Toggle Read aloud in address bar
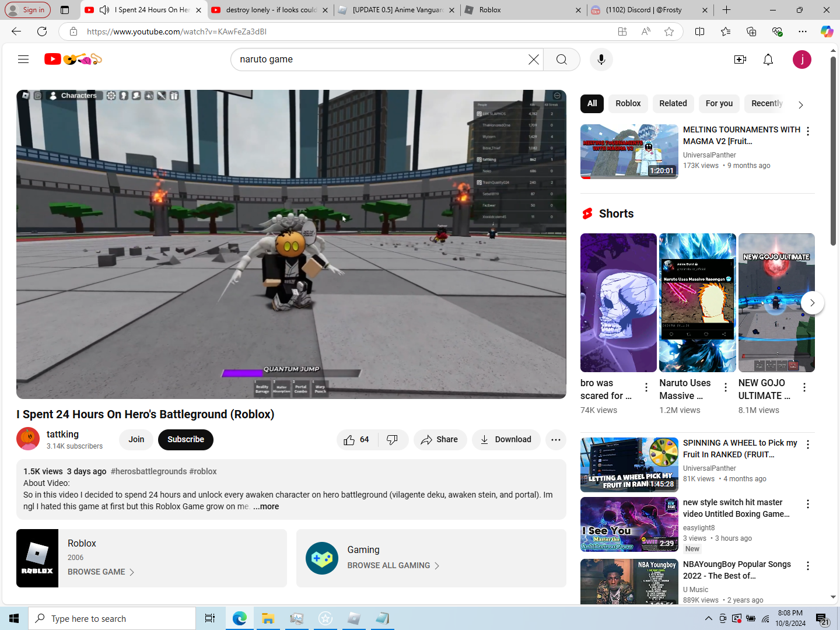The image size is (840, 630). tap(646, 32)
